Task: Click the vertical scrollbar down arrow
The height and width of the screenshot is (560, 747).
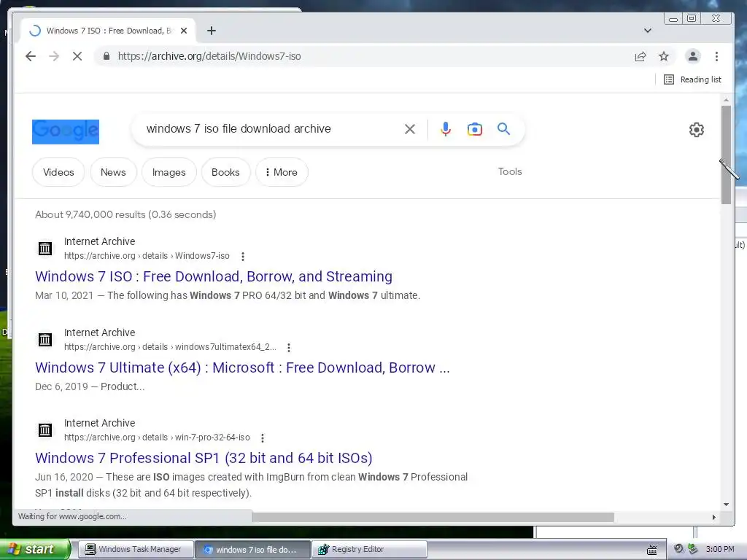Action: click(x=726, y=505)
